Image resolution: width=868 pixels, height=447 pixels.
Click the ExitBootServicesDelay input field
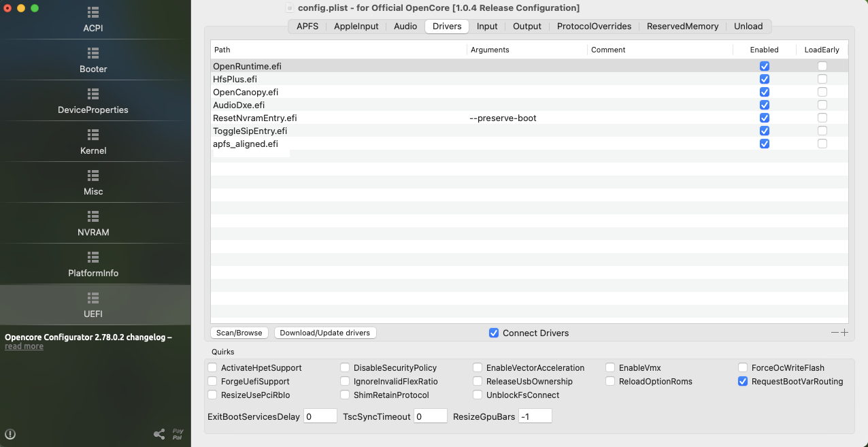320,416
